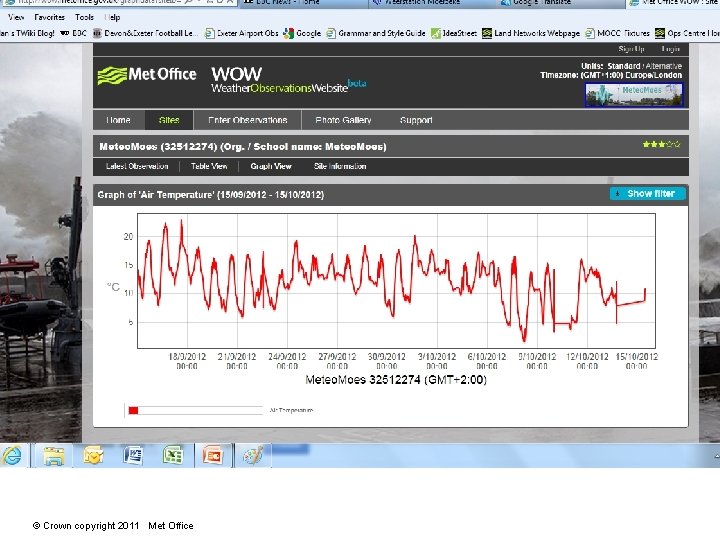Open the TWiki Blog bookmark
The image size is (720, 540).
click(28, 33)
